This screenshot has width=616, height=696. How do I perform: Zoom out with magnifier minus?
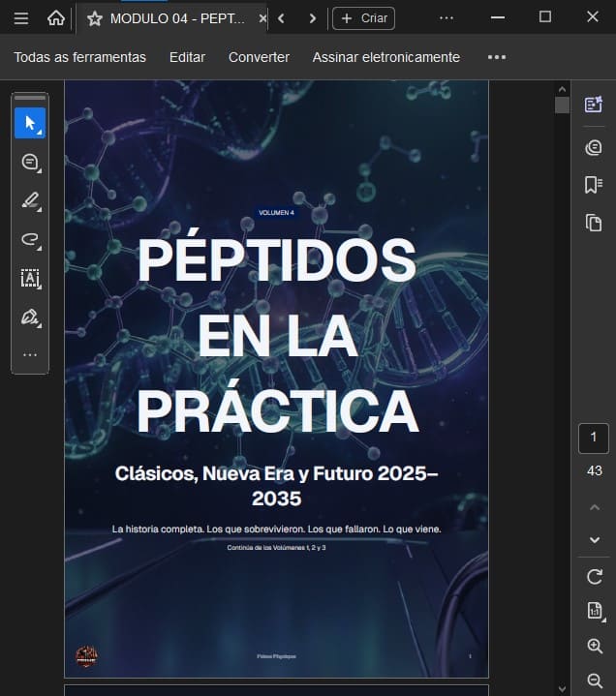point(595,681)
